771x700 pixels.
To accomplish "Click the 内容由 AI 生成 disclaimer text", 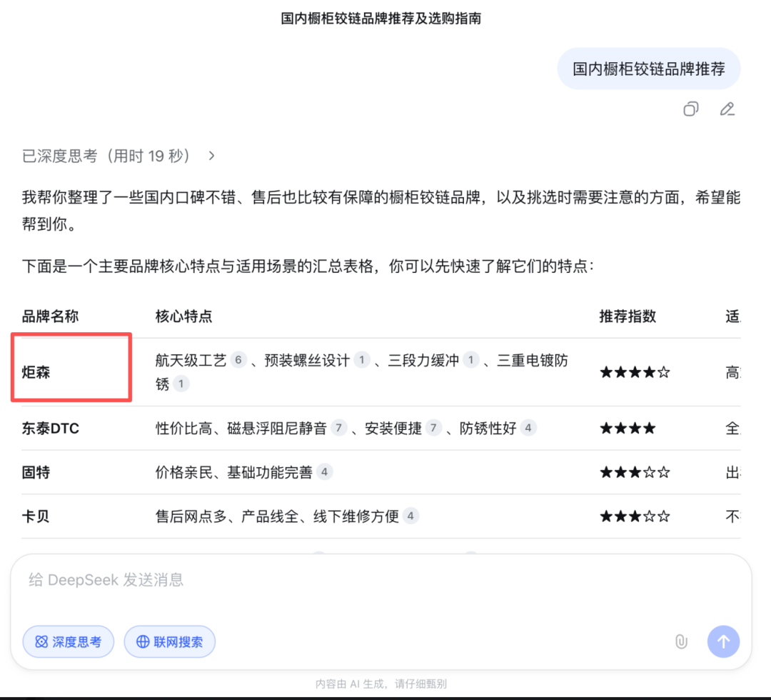I will pyautogui.click(x=381, y=684).
